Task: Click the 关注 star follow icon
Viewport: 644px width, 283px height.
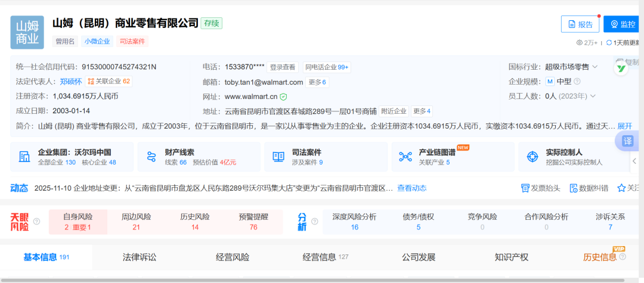Action: tap(621, 188)
